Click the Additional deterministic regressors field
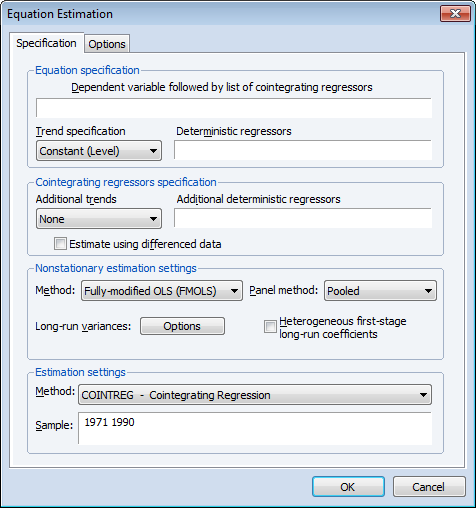476x508 pixels. pyautogui.click(x=303, y=218)
